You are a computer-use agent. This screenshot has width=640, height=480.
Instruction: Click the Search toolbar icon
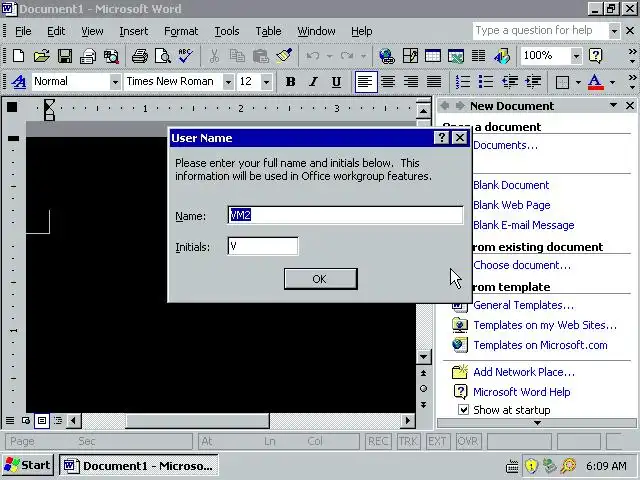[111, 56]
